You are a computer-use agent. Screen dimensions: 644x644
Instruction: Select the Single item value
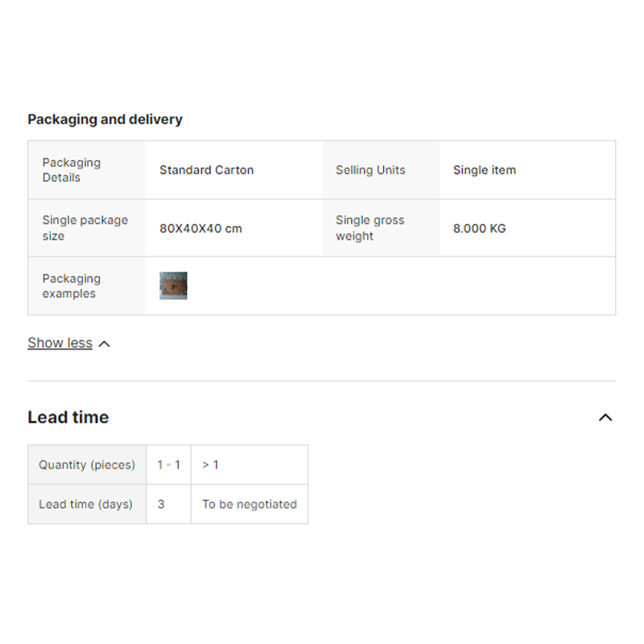[485, 170]
